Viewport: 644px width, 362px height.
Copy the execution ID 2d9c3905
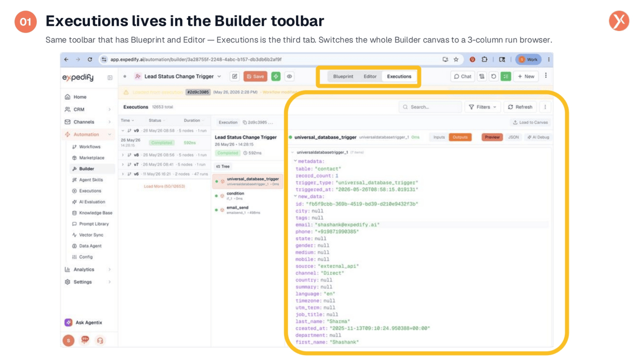coord(245,122)
